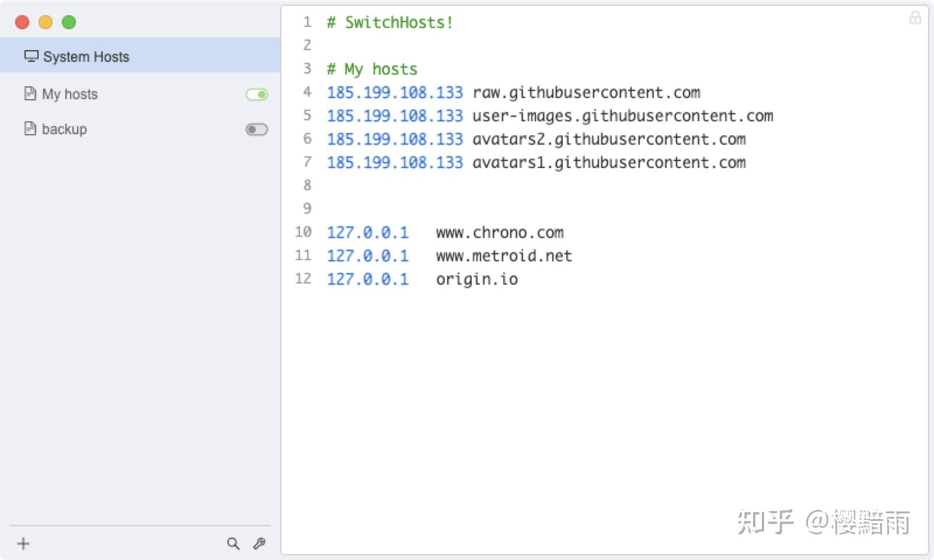Click the My hosts file icon
Screen dimensions: 934x560
coord(30,93)
